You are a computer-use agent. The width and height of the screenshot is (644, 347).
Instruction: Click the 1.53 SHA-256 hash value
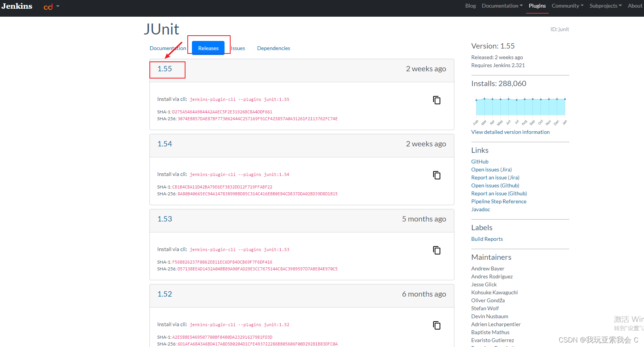click(258, 269)
